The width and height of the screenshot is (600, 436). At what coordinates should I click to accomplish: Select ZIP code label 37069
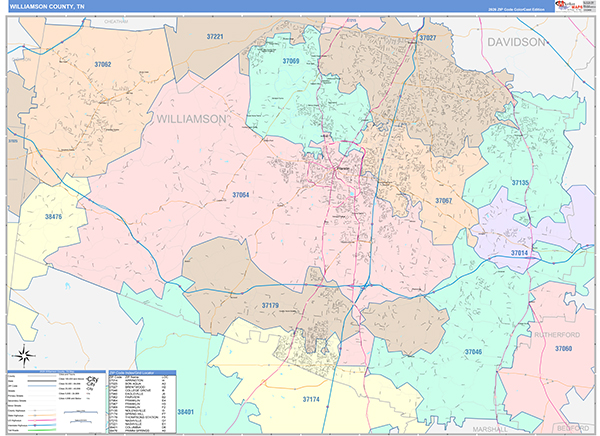(291, 61)
